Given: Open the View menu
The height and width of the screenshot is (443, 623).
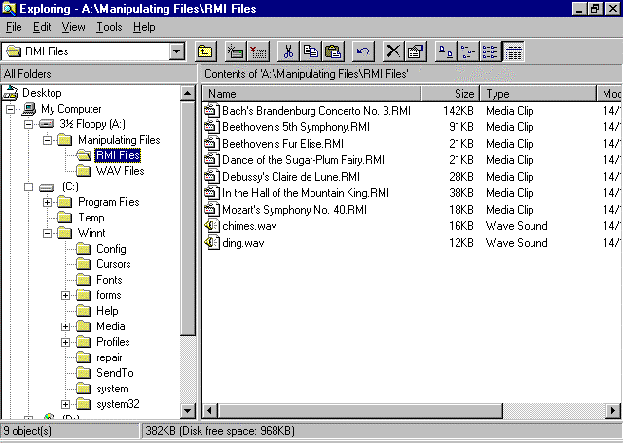Looking at the screenshot, I should (x=73, y=27).
